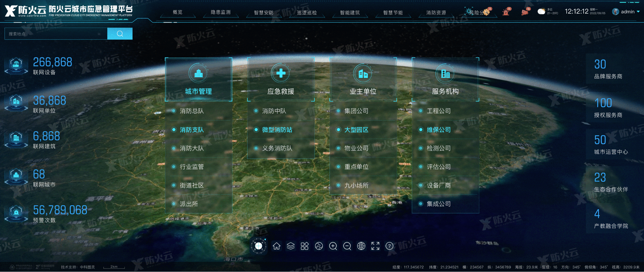644x272 pixels.
Task: Open the alarm siren notifications with badge 15
Action: tap(506, 12)
